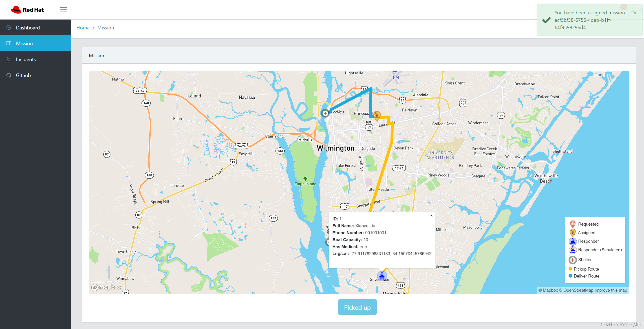Click the Mission breadcrumb tab
Image resolution: width=644 pixels, height=329 pixels.
pyautogui.click(x=106, y=28)
